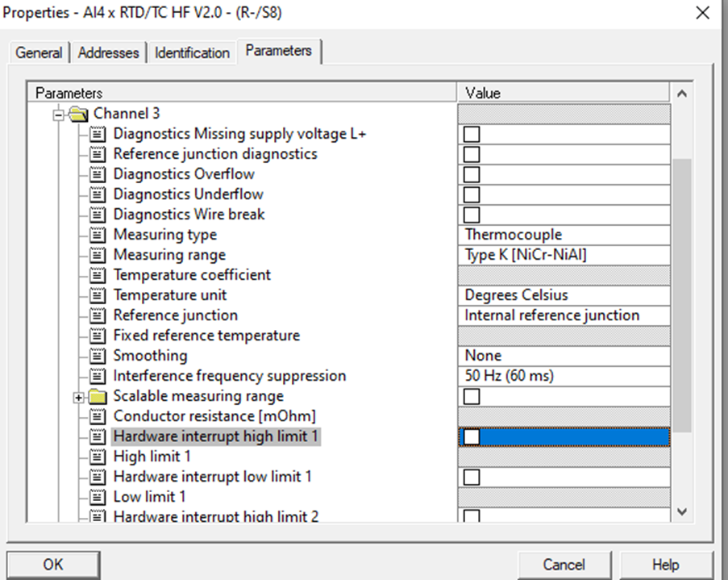Viewport: 728px width, 580px height.
Task: Click the High limit 1 parameter icon
Action: (x=98, y=457)
